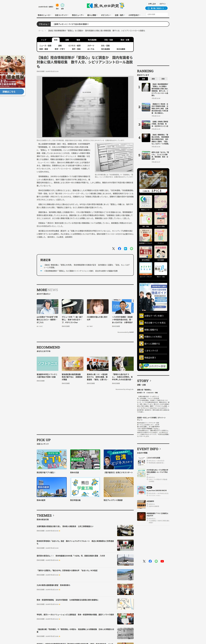Click the 記事を検索 search field

point(157,14)
